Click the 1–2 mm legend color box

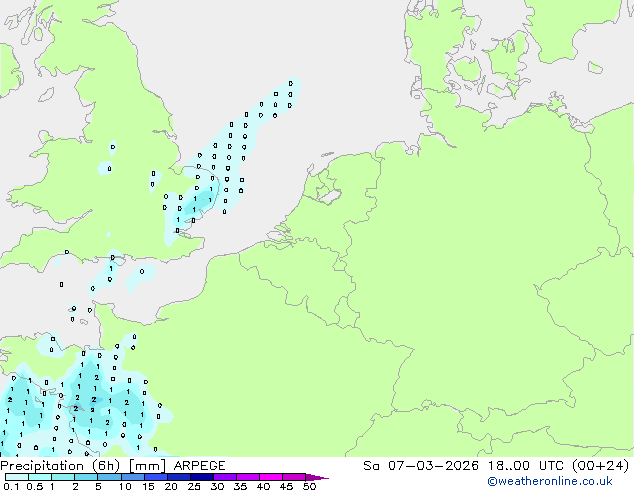pos(63,477)
